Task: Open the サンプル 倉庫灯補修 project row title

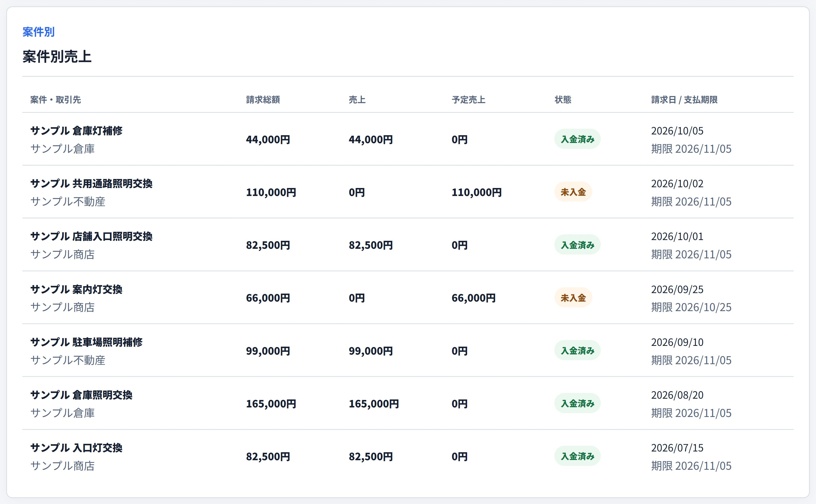Action: [x=76, y=131]
